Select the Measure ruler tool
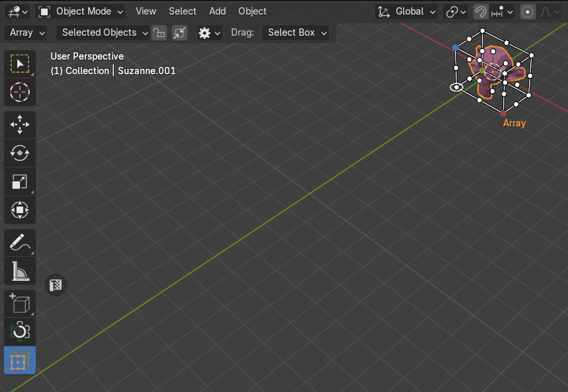The height and width of the screenshot is (392, 568). [x=20, y=271]
